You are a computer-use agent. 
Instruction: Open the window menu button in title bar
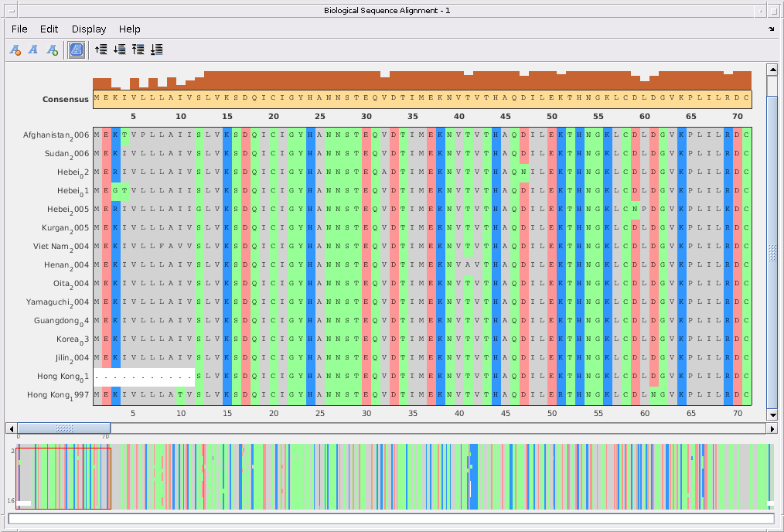[x=12, y=10]
